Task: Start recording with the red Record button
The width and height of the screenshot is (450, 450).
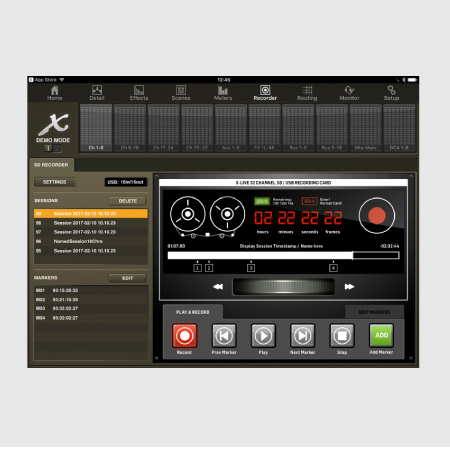Action: pos(184,336)
